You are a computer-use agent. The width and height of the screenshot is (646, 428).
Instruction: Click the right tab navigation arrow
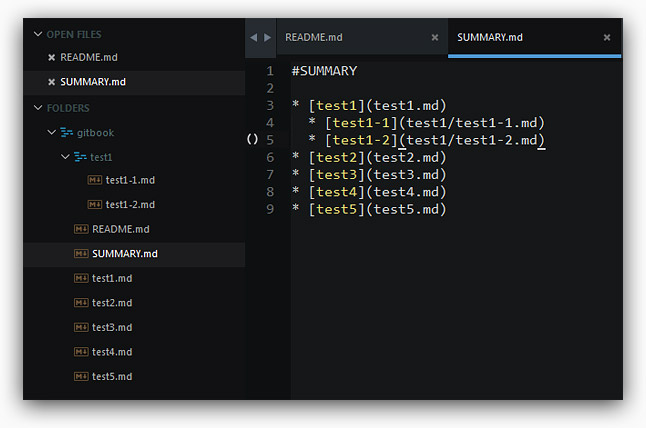coord(266,38)
